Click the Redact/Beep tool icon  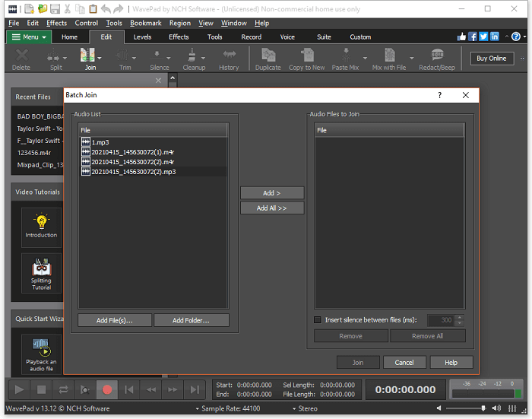tap(437, 56)
